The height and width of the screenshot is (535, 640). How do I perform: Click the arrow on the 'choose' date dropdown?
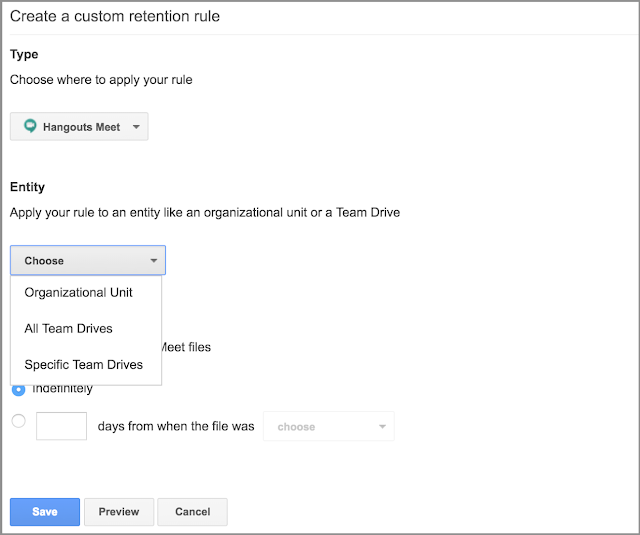coord(381,426)
